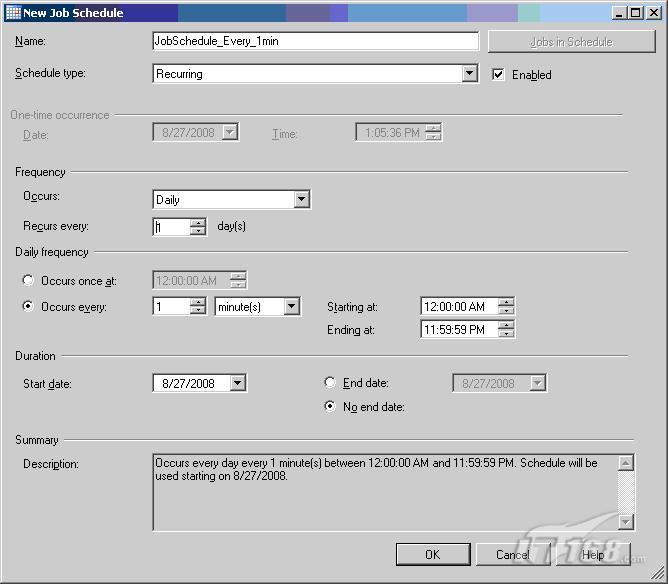Click the Ending at time field
Viewport: 668px width, 584px height.
tap(459, 330)
